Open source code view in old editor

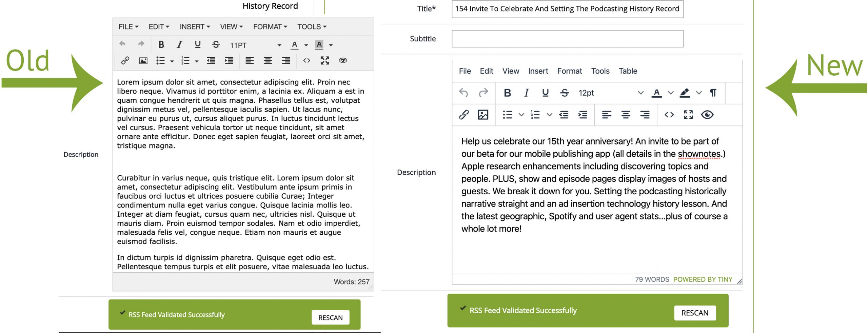(307, 61)
